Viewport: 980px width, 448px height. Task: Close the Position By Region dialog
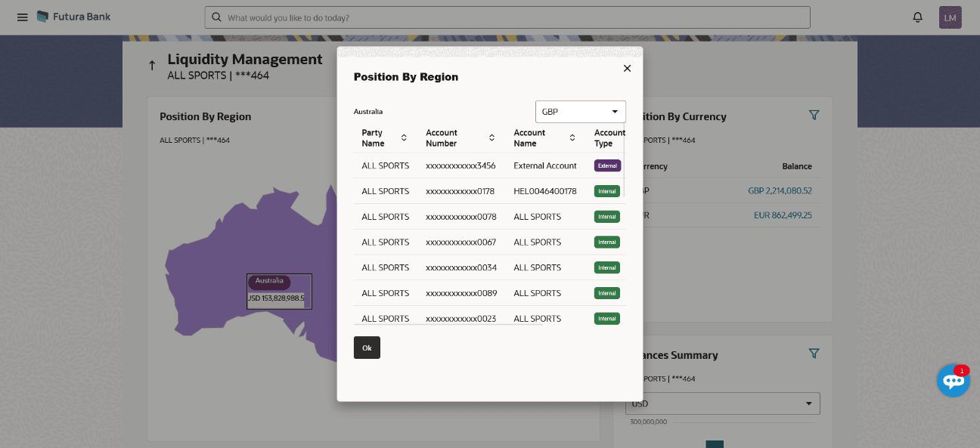tap(627, 68)
